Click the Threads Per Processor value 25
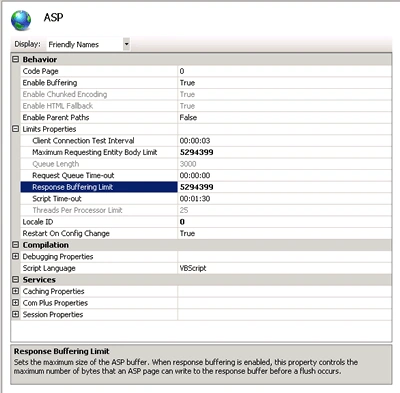The width and height of the screenshot is (400, 393). click(x=184, y=210)
